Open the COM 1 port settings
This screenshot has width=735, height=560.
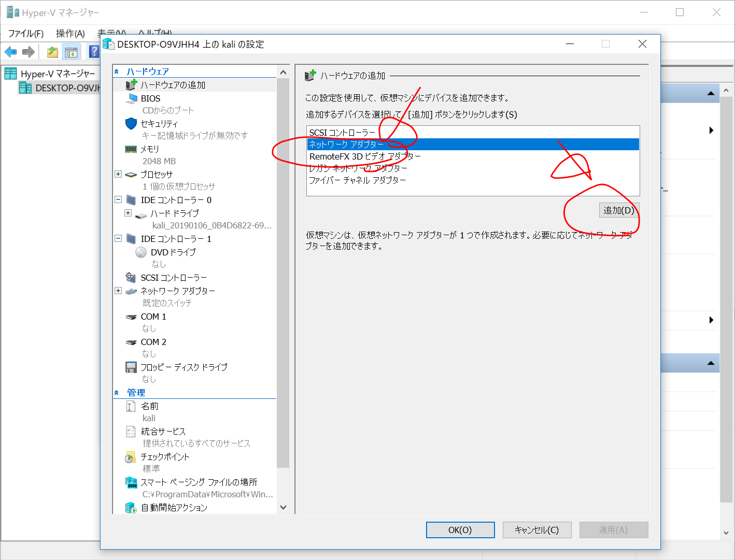153,317
